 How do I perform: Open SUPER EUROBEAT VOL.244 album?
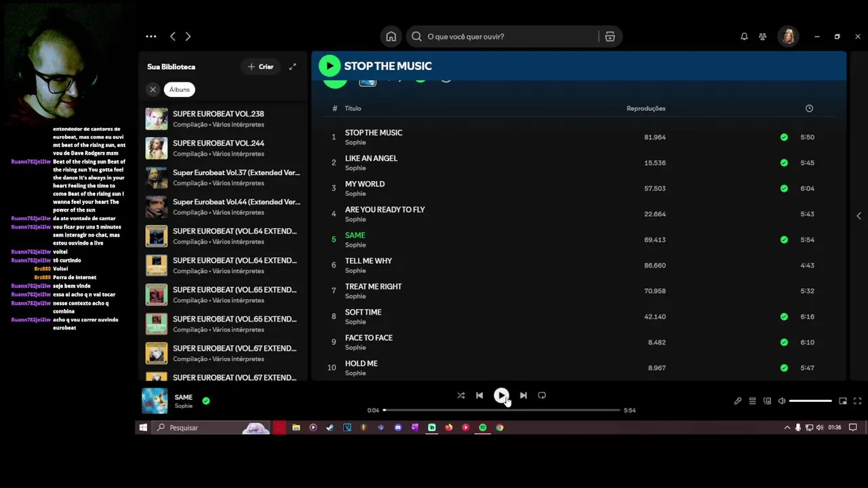coord(223,148)
